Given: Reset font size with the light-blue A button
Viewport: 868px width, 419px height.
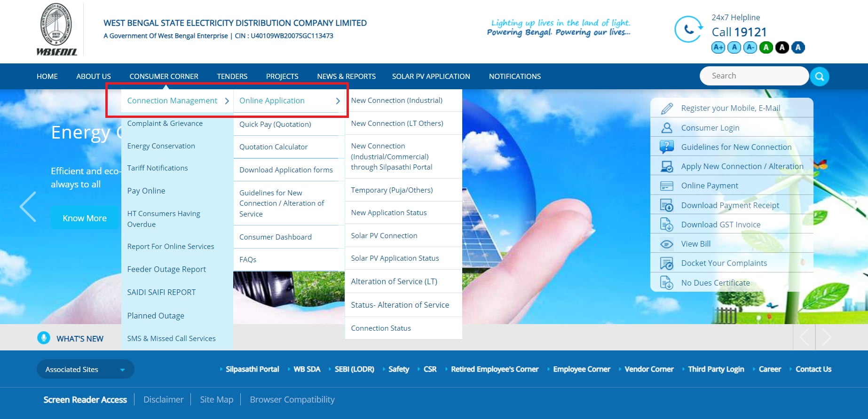Looking at the screenshot, I should click(x=734, y=47).
